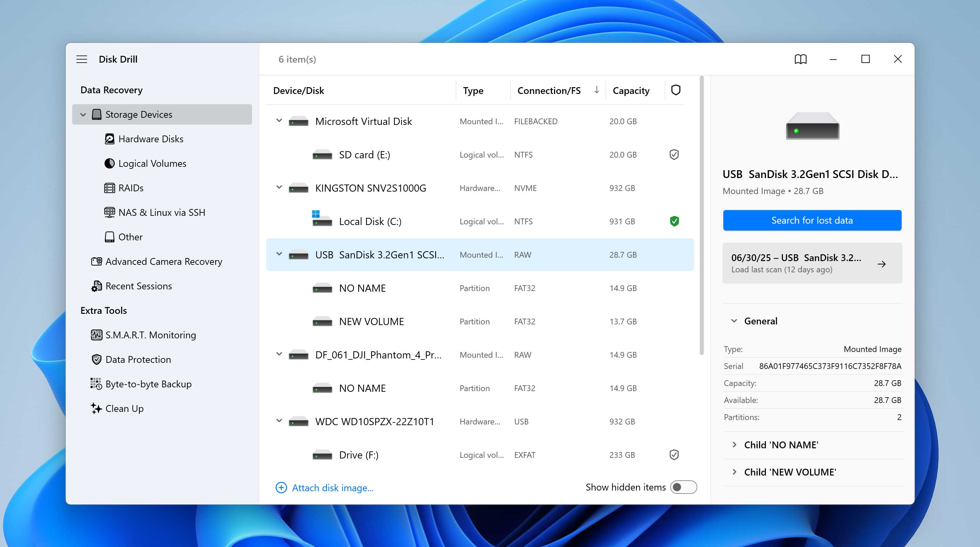Collapse the General section in details panel
Viewport: 980px width, 547px height.
pos(734,321)
